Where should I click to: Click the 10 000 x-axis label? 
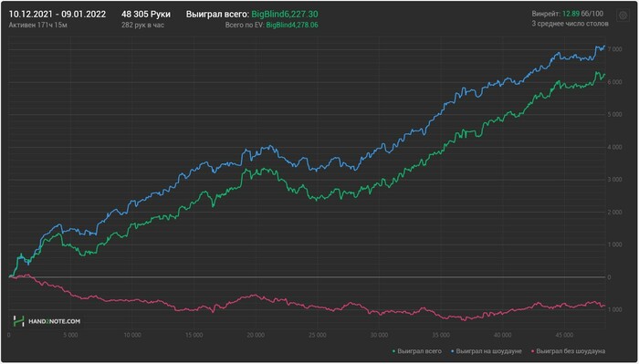click(132, 336)
